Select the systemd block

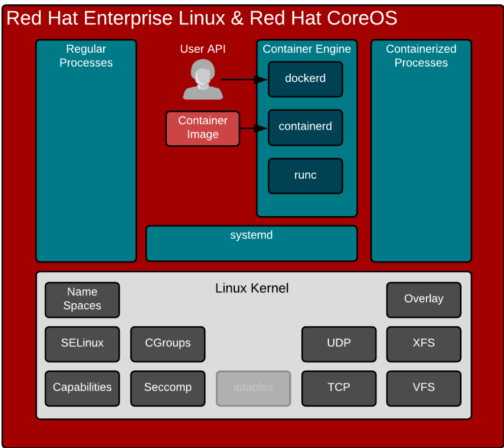[x=252, y=244]
